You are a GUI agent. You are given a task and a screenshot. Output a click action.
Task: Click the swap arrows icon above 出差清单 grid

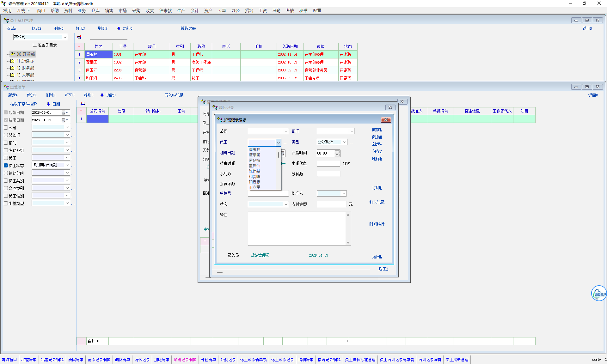pos(83,104)
